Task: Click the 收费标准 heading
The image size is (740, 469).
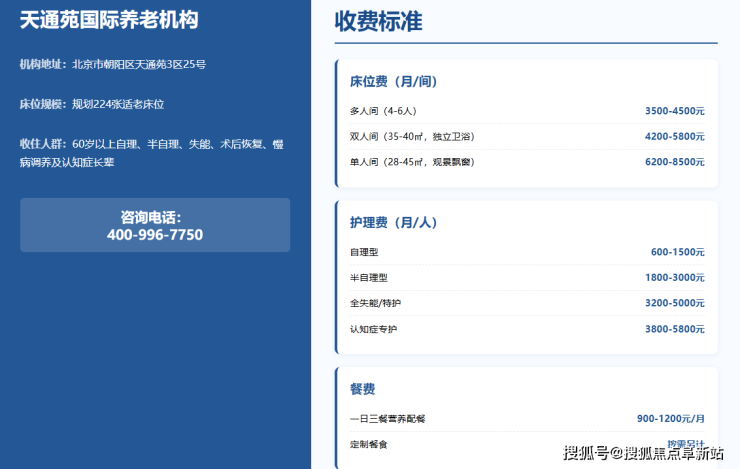Action: coord(378,22)
